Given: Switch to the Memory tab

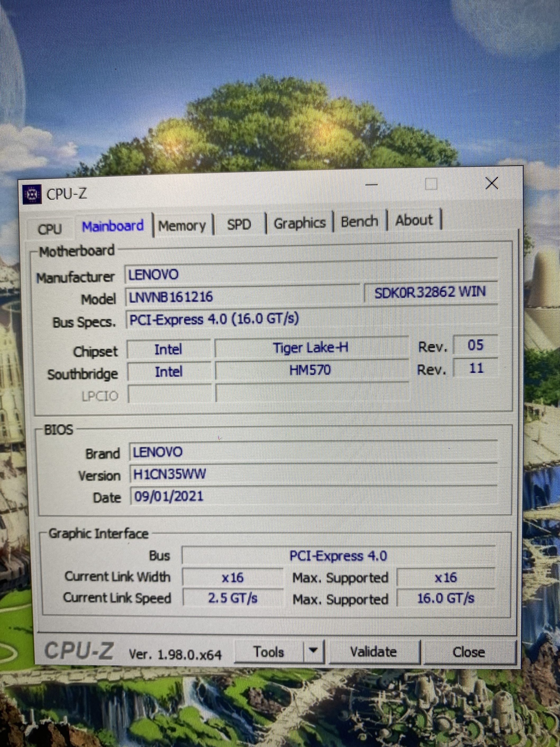Looking at the screenshot, I should pos(182,226).
